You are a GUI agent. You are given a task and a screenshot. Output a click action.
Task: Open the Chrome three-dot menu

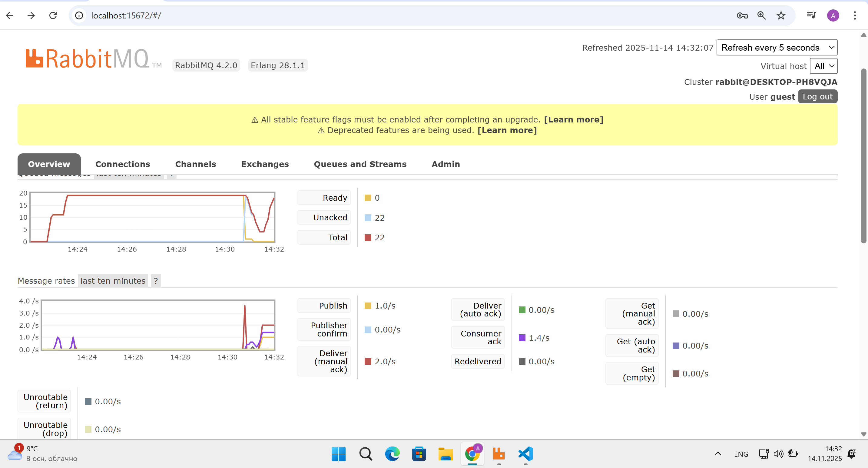click(854, 15)
